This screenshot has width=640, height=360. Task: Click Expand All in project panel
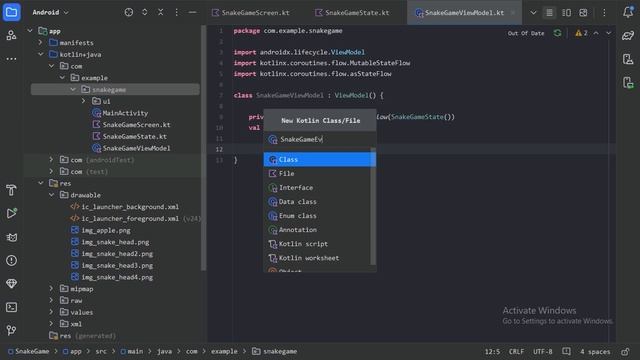click(144, 12)
